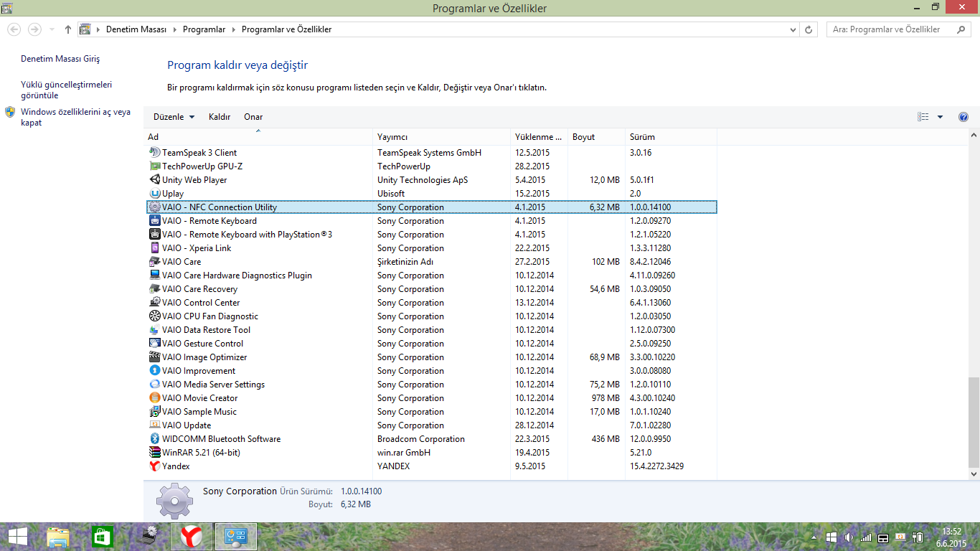Expand the address bar history dropdown
The image size is (980, 551).
click(x=793, y=29)
